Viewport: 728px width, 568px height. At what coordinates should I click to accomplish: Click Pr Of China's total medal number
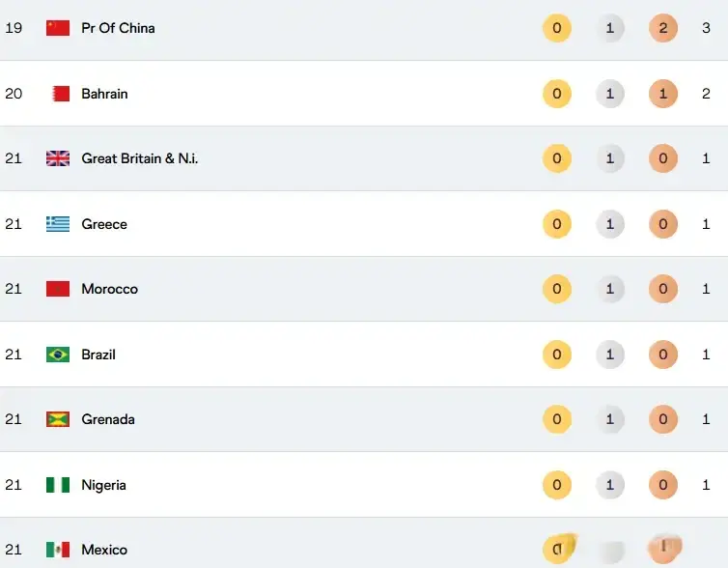(x=707, y=28)
